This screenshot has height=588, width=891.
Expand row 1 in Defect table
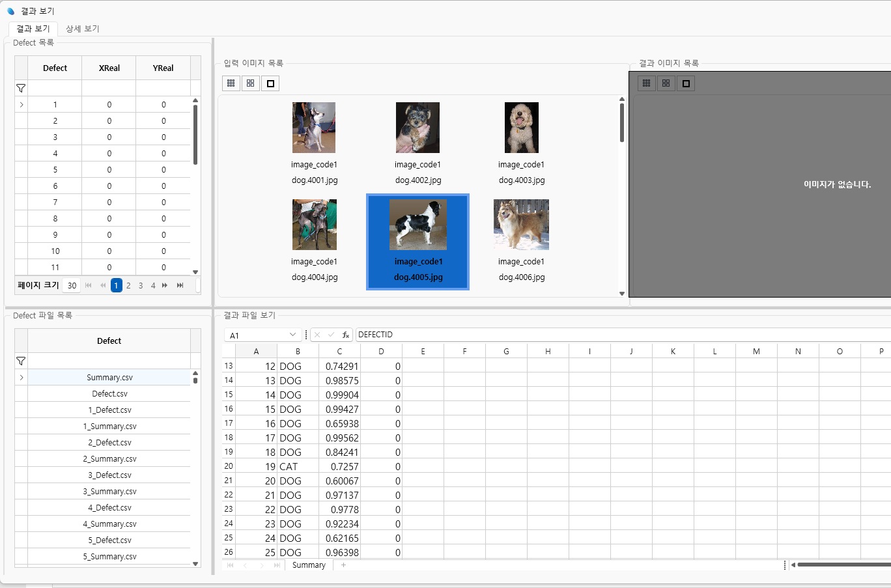pyautogui.click(x=21, y=105)
